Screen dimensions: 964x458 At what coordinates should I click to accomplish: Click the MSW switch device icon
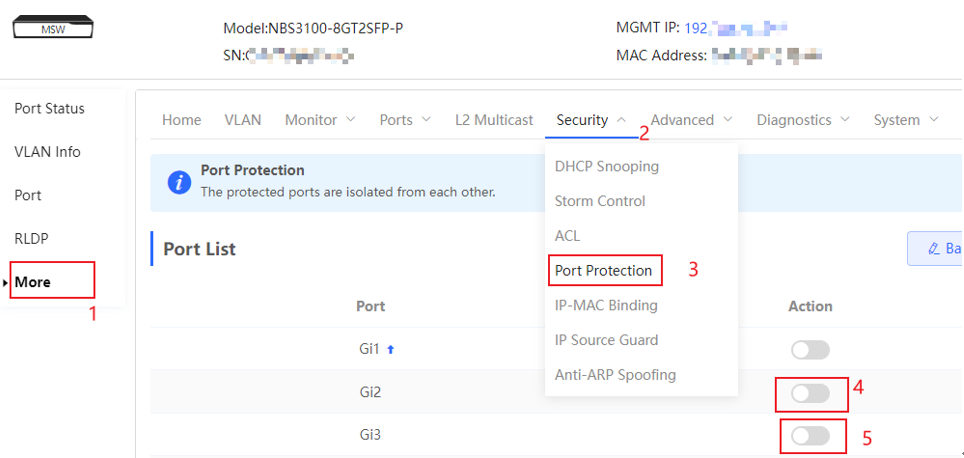click(x=53, y=28)
